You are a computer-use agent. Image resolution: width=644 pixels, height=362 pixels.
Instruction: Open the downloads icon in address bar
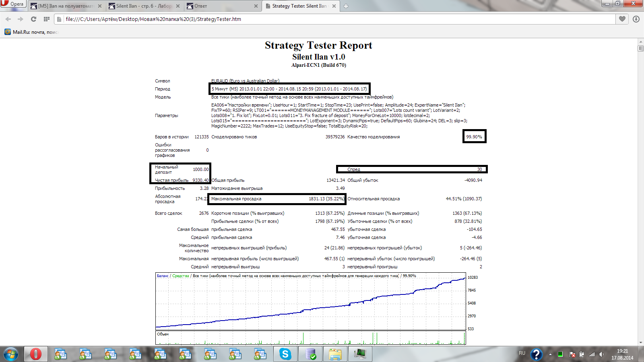click(636, 19)
